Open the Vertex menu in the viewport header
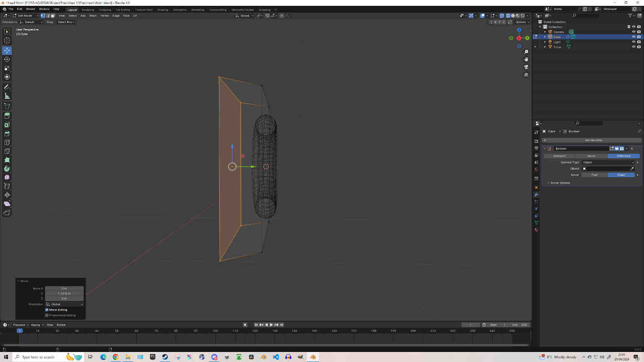644x362 pixels. (105, 16)
